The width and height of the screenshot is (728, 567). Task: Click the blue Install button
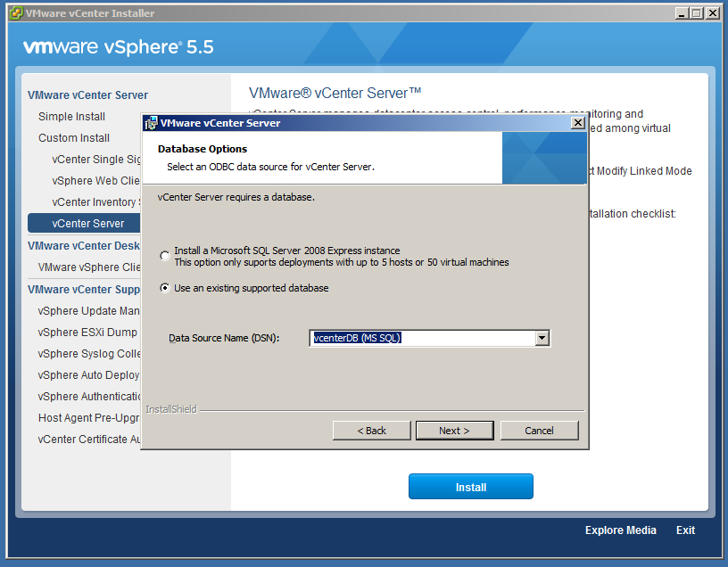(x=470, y=487)
